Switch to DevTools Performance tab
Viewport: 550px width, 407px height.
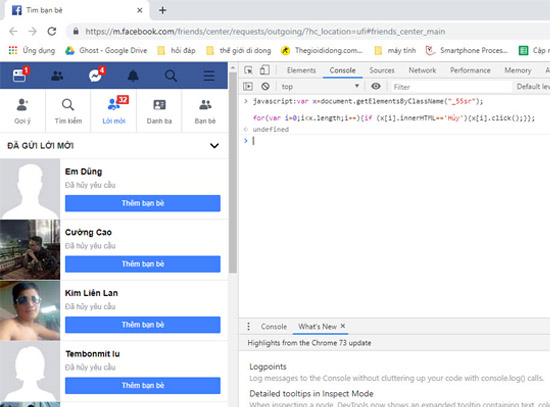pos(470,70)
